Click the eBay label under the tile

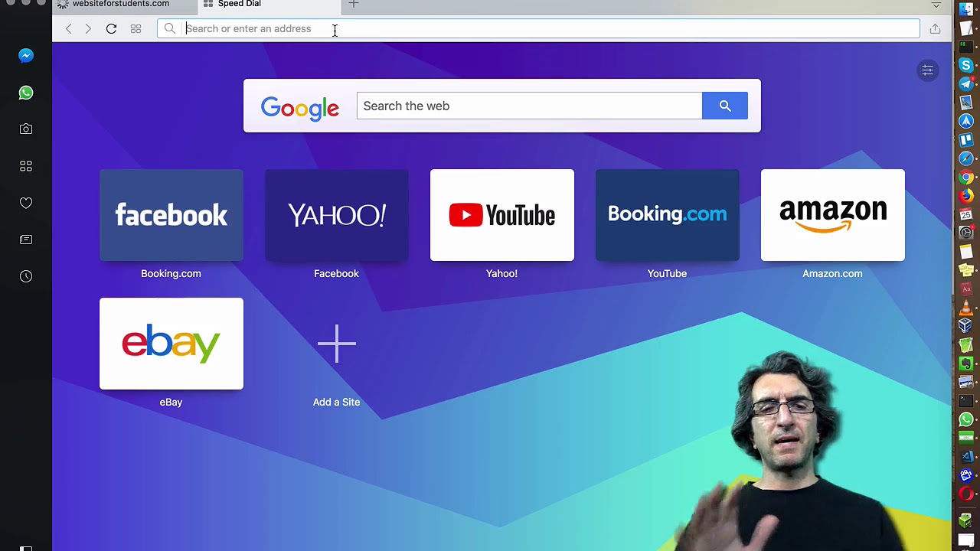[171, 402]
